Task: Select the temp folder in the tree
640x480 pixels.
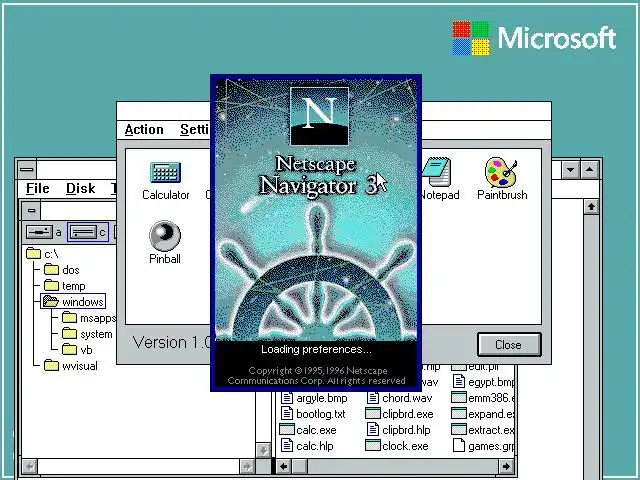Action: tap(64, 286)
